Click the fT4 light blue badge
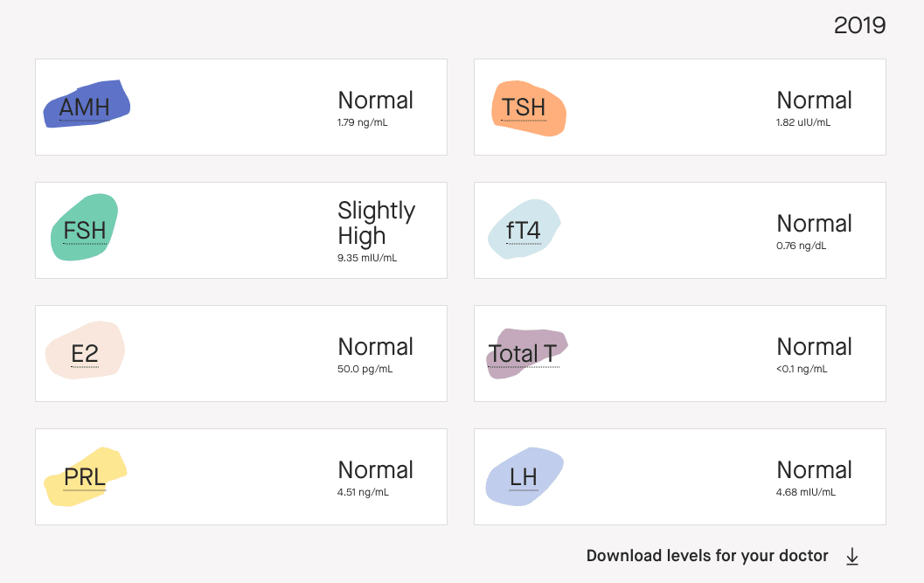This screenshot has height=583, width=924. (524, 229)
